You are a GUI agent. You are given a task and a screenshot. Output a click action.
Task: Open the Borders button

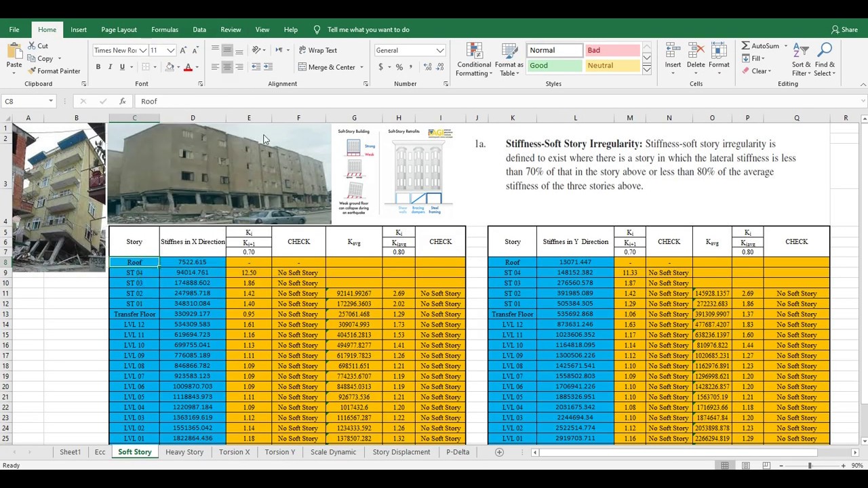[x=146, y=67]
